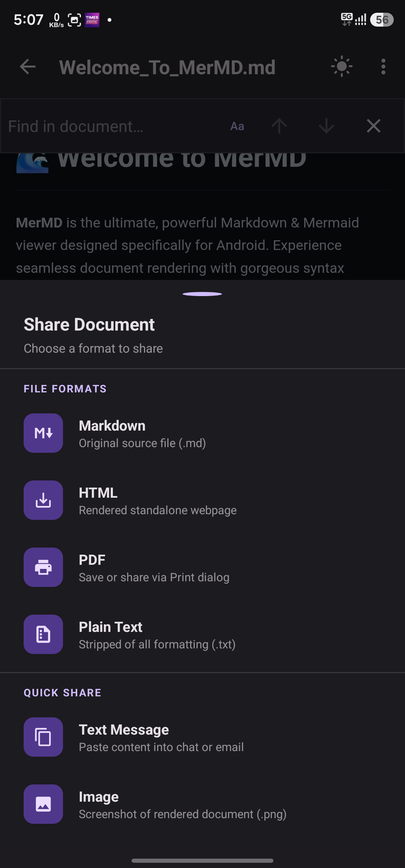Select the HTML download icon tile
This screenshot has width=405, height=868.
43,500
